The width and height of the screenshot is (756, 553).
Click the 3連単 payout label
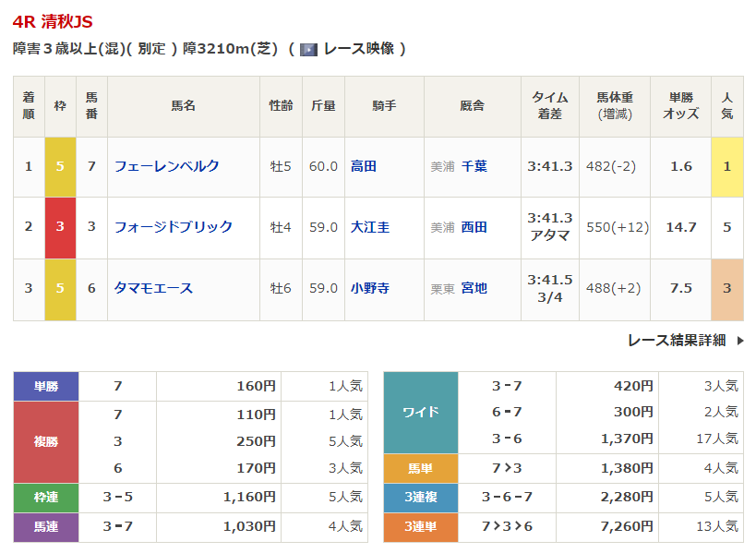(421, 527)
